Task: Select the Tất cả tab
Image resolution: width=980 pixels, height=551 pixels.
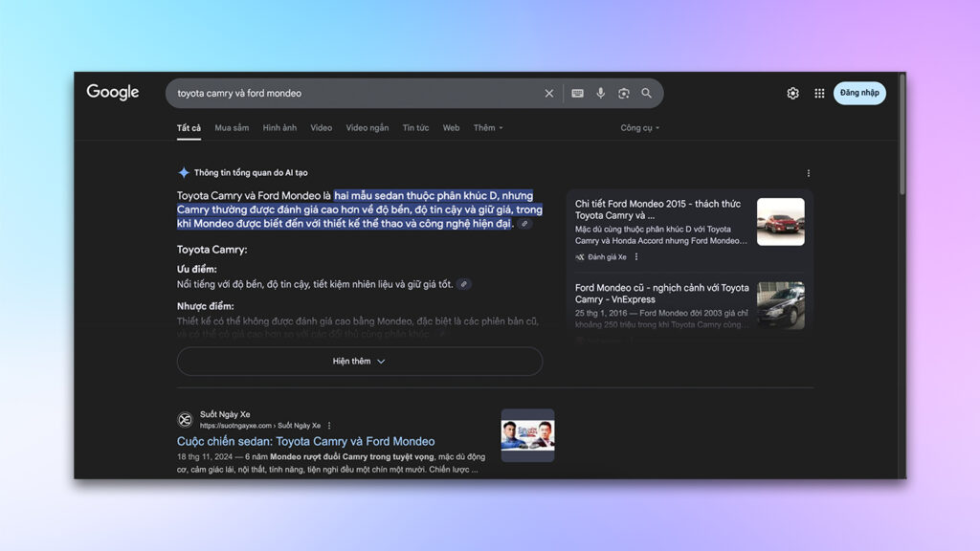Action: coord(189,128)
